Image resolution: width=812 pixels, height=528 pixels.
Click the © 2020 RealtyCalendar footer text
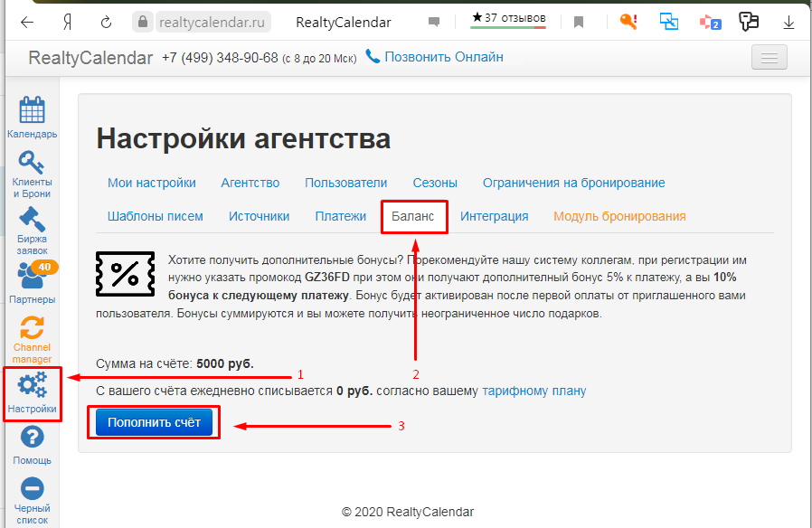[408, 512]
